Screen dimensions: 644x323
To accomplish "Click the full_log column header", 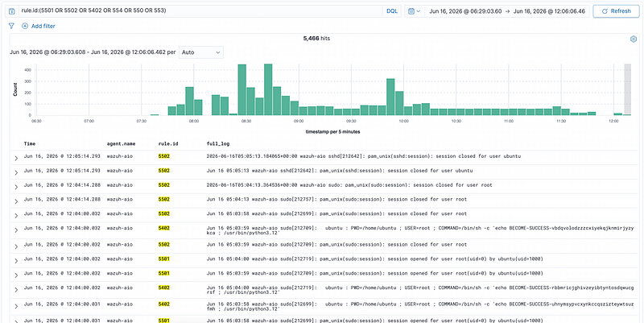I will tap(218, 144).
